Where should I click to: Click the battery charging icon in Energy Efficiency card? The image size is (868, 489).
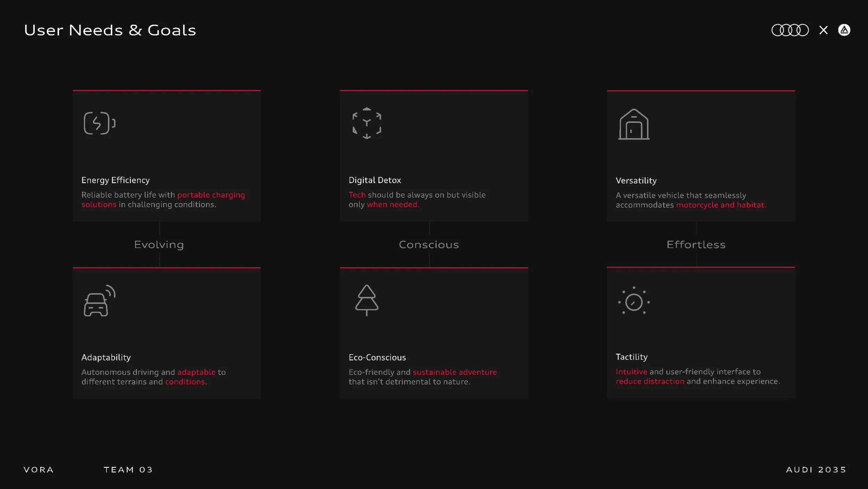100,123
